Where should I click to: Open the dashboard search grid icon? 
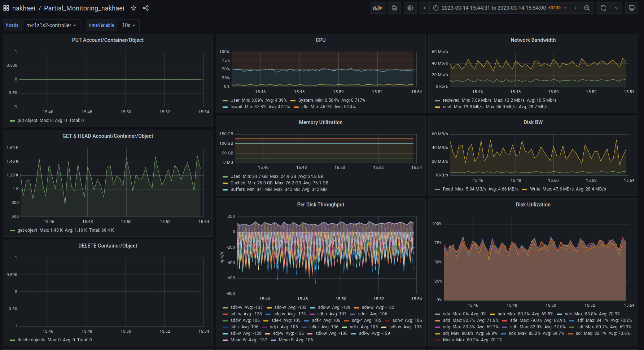[x=6, y=8]
